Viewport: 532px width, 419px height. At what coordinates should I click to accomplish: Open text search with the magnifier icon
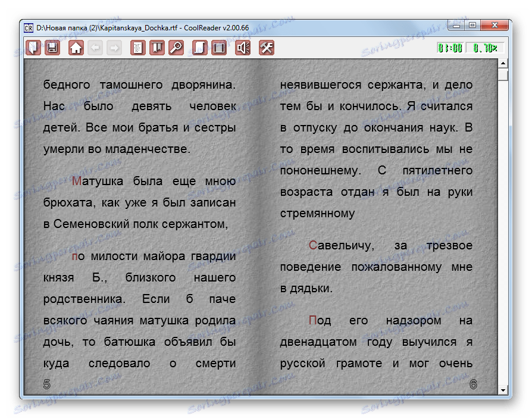point(176,48)
